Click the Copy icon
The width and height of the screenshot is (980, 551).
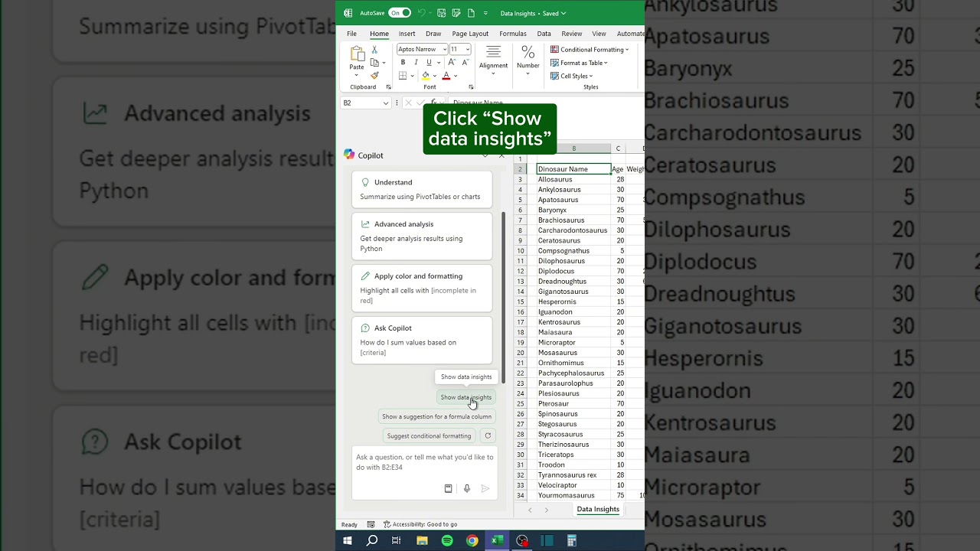coord(374,63)
